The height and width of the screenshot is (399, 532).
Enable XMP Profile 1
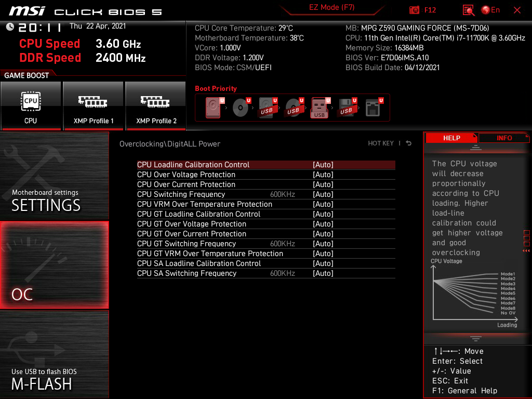94,105
